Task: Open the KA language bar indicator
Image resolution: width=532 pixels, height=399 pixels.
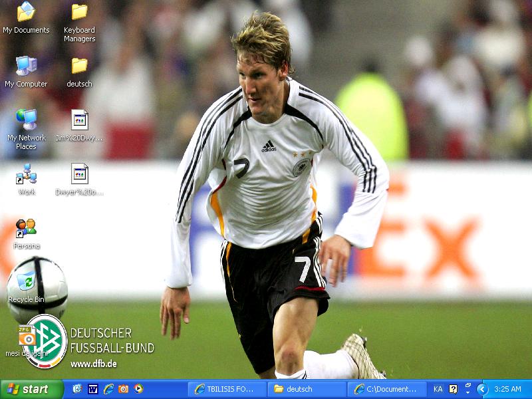Action: tap(438, 389)
